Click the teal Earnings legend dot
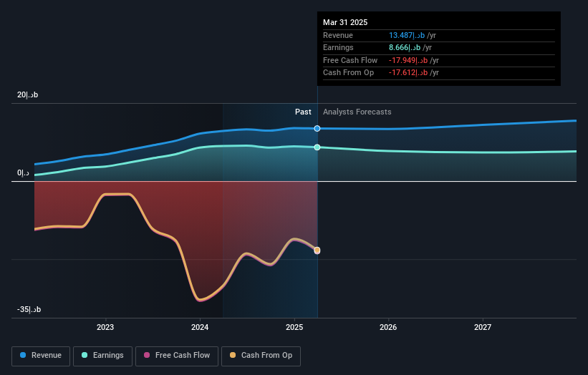 85,355
